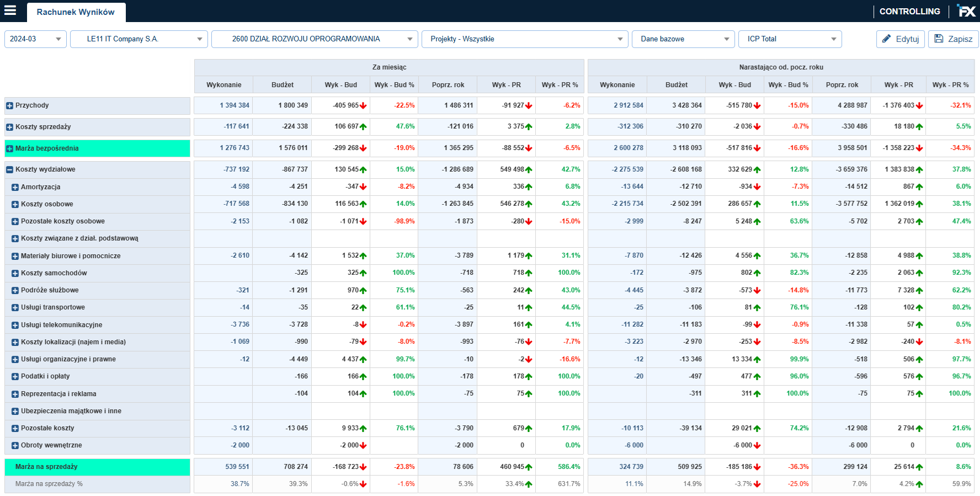
Task: Open the hamburger menu icon
Action: coord(10,10)
